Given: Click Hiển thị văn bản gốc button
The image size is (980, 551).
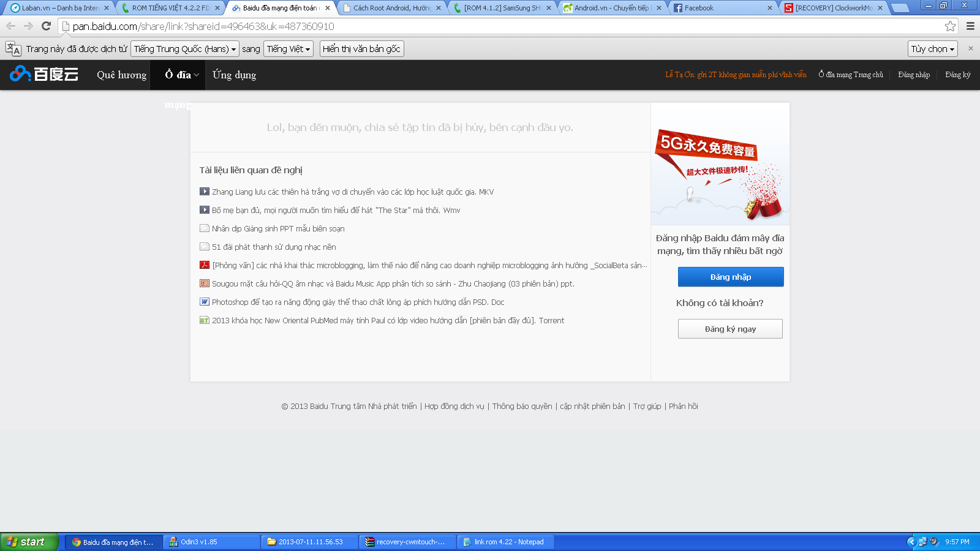Looking at the screenshot, I should [361, 49].
